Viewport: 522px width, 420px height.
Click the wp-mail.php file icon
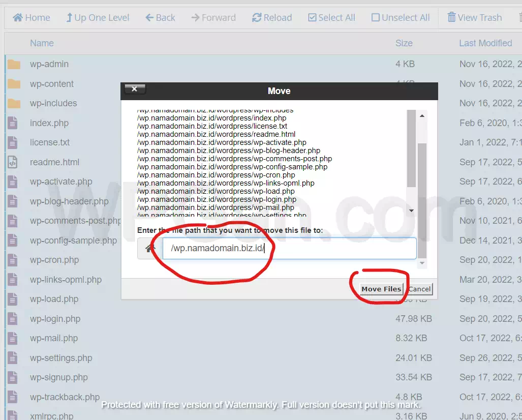(x=13, y=339)
